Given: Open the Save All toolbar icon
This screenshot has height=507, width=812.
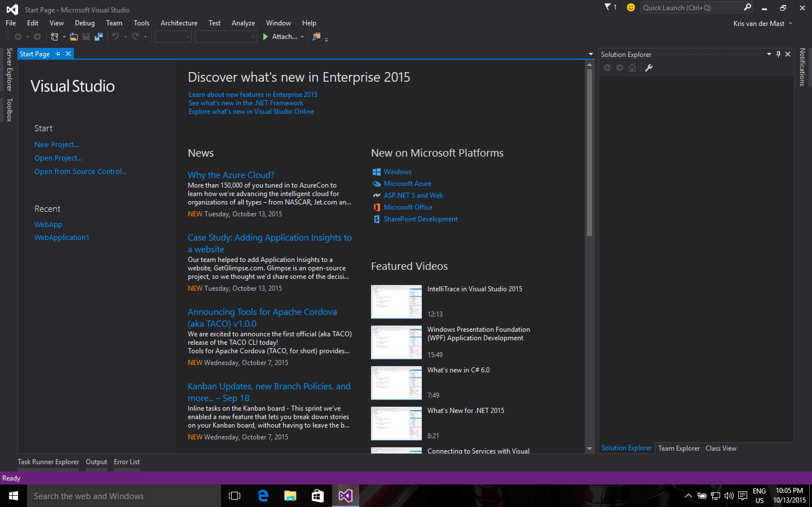Looking at the screenshot, I should click(98, 37).
